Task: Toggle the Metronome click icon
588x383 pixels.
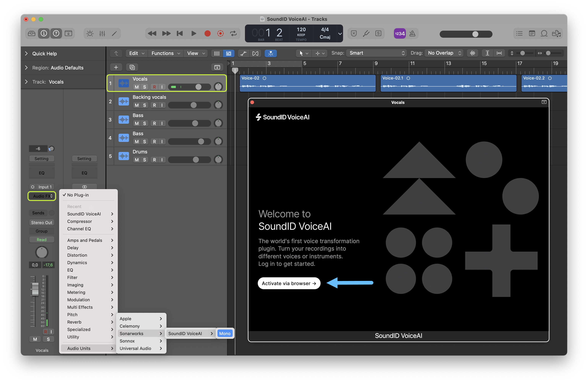Action: tap(412, 33)
